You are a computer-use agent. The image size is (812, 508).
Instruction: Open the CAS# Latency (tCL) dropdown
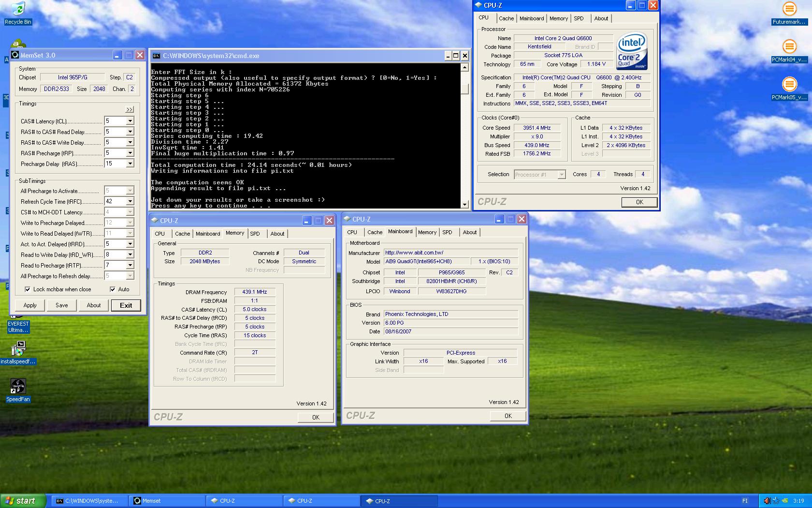pos(130,121)
